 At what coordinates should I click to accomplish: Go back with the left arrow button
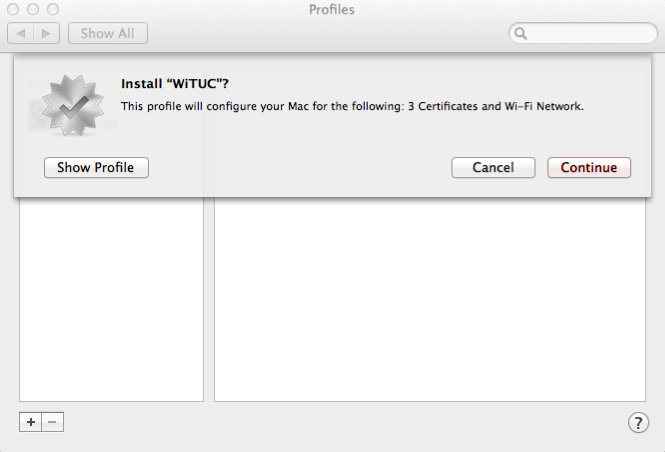21,34
